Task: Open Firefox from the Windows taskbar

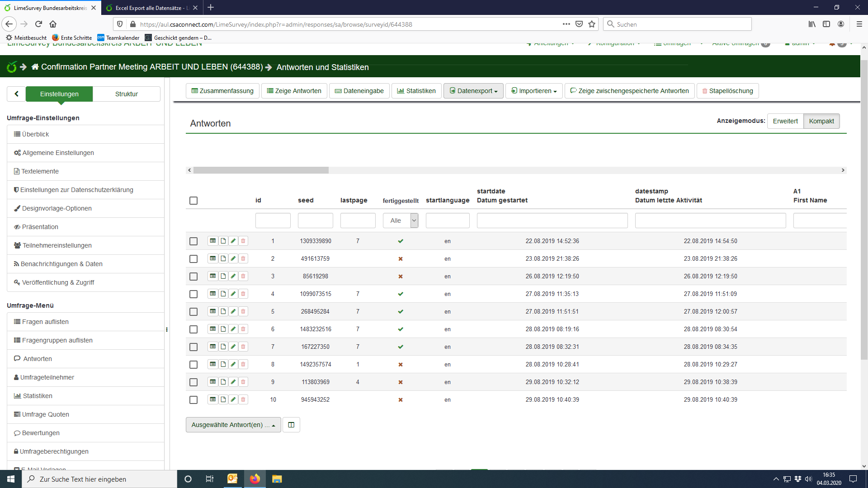Action: (255, 479)
